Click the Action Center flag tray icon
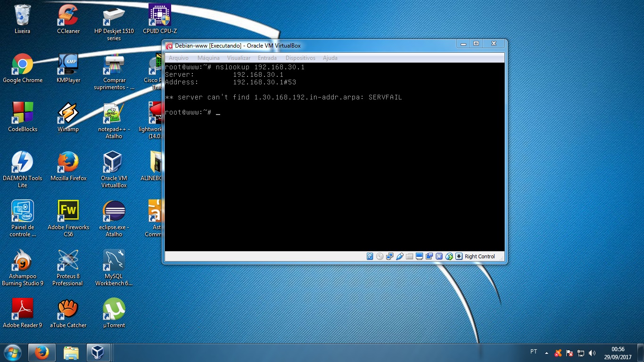This screenshot has height=362, width=644. (570, 353)
